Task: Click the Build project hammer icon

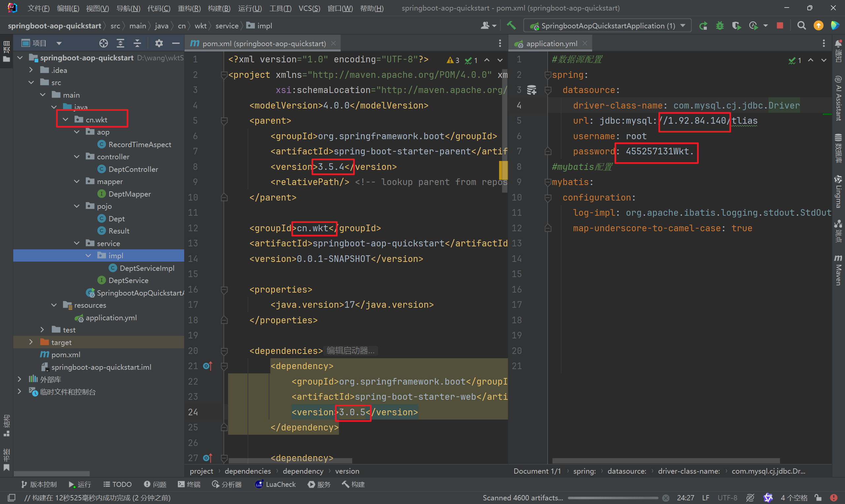Action: tap(511, 25)
